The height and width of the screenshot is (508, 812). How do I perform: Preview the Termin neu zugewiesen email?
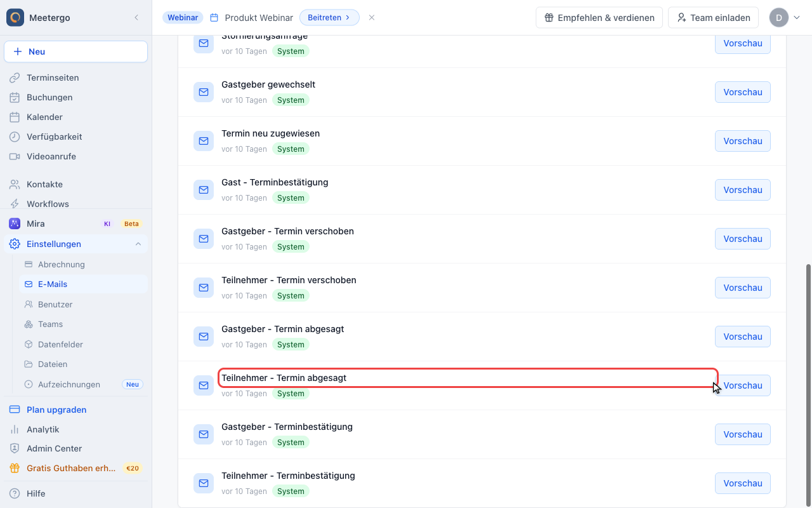743,141
